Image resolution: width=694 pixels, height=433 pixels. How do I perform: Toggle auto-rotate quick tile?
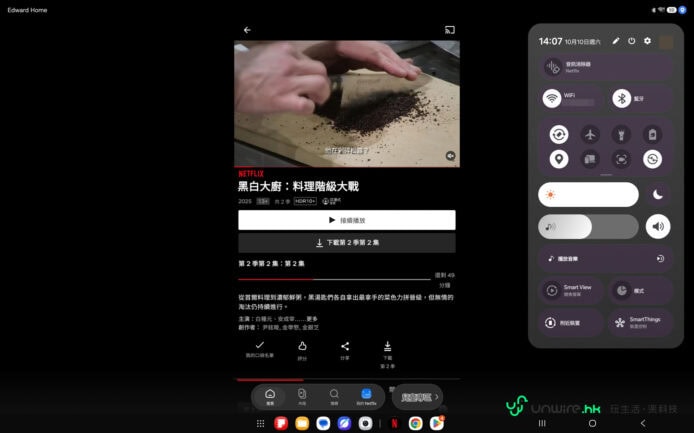(559, 134)
